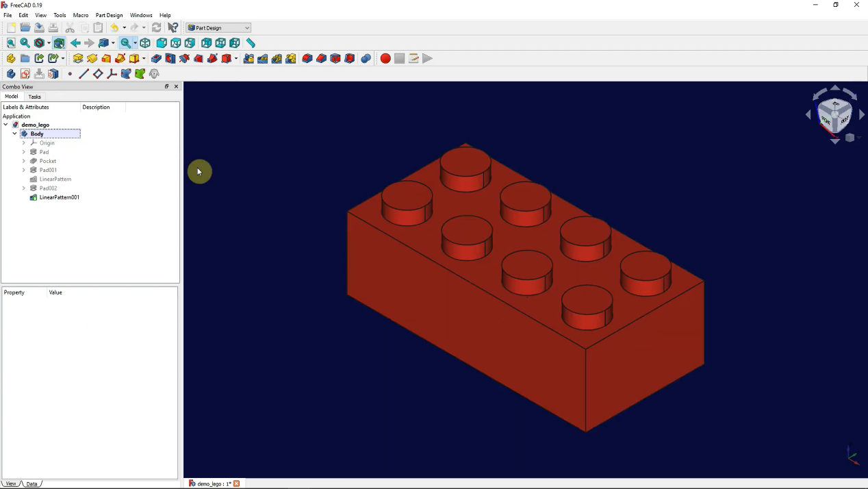Set the view to axonometric
The height and width of the screenshot is (489, 868).
click(145, 42)
